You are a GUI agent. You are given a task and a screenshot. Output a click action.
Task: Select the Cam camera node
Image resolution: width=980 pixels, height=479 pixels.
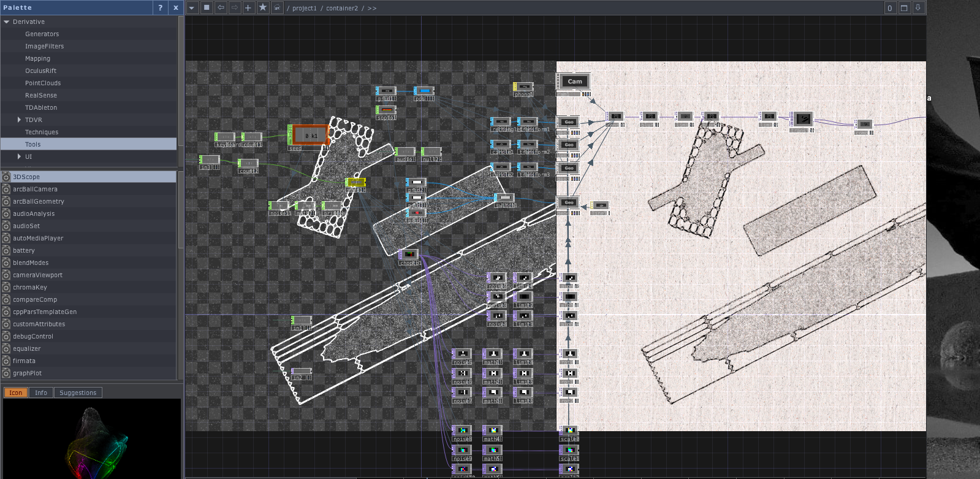pyautogui.click(x=574, y=81)
